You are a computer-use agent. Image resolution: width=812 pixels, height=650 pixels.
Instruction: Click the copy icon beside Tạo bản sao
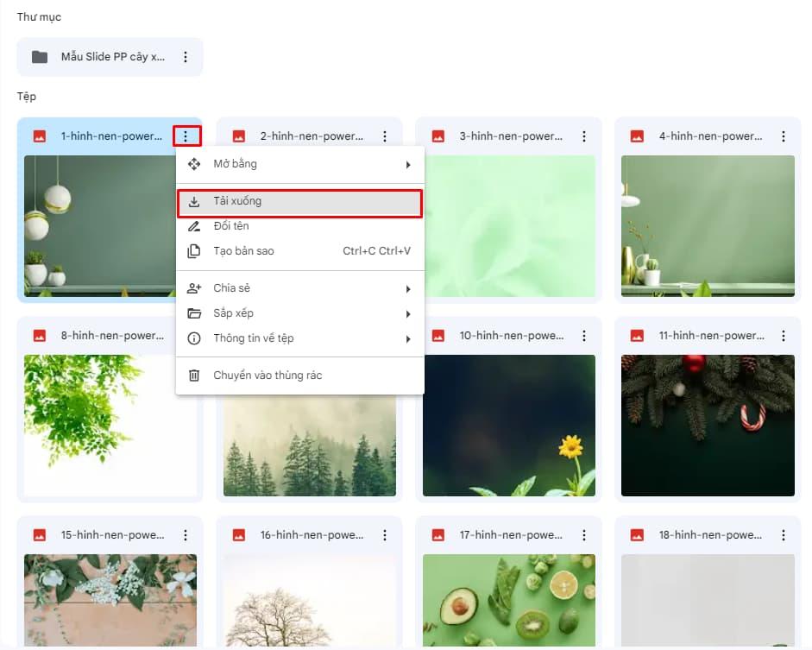(194, 251)
